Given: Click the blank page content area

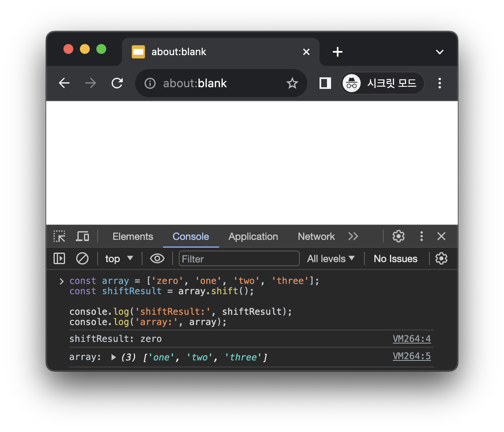Looking at the screenshot, I should pyautogui.click(x=252, y=163).
